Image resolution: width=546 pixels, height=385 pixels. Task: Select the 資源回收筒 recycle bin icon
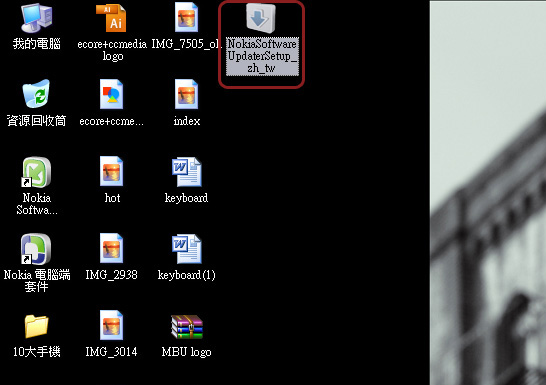[36, 94]
